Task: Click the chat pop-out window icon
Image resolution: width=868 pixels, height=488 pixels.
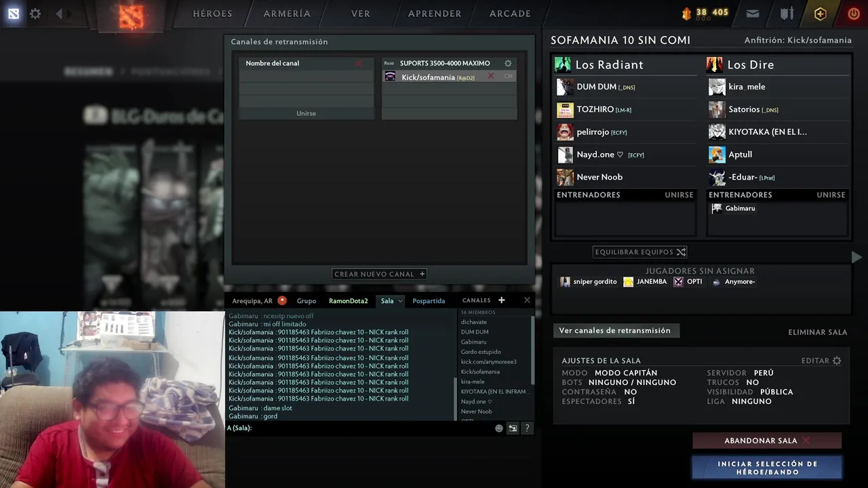Action: click(513, 428)
